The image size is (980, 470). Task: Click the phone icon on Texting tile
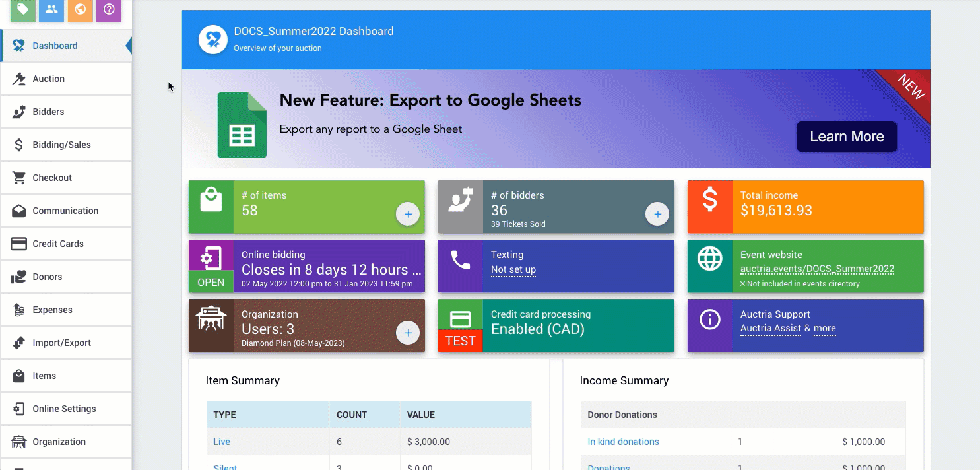coord(460,261)
